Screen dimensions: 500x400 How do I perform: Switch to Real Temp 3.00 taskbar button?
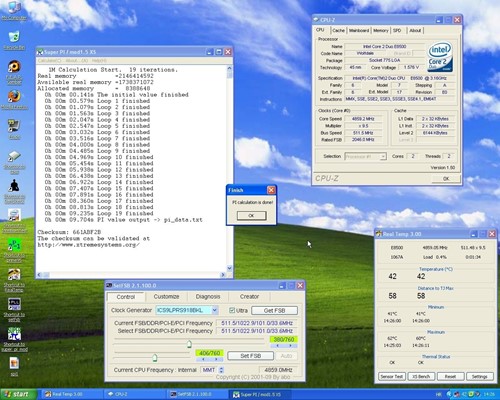(x=73, y=394)
